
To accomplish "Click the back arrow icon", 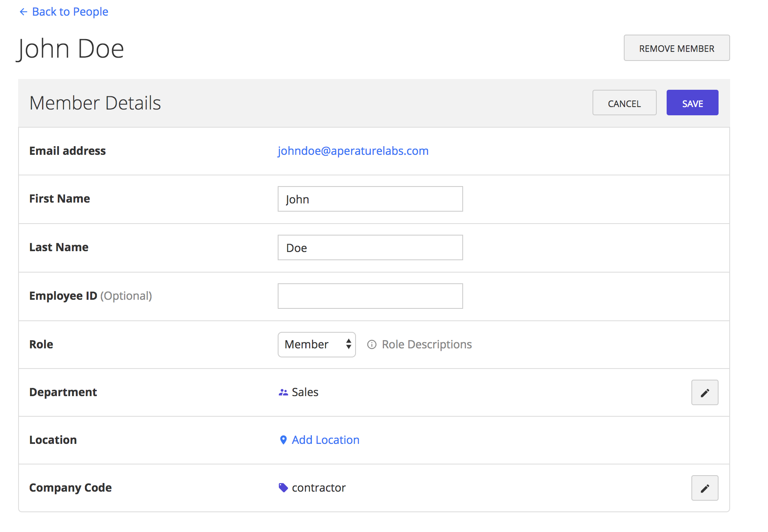I will [x=23, y=12].
